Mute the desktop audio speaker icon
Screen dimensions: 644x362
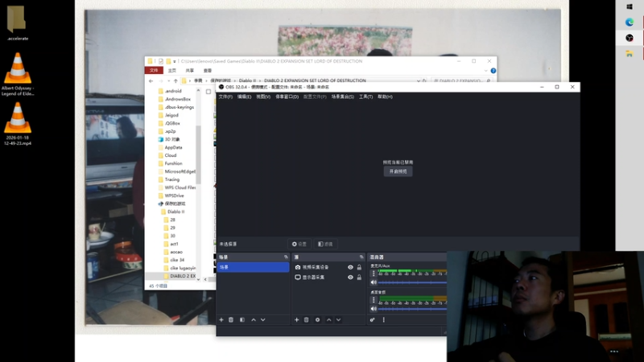[x=374, y=309]
